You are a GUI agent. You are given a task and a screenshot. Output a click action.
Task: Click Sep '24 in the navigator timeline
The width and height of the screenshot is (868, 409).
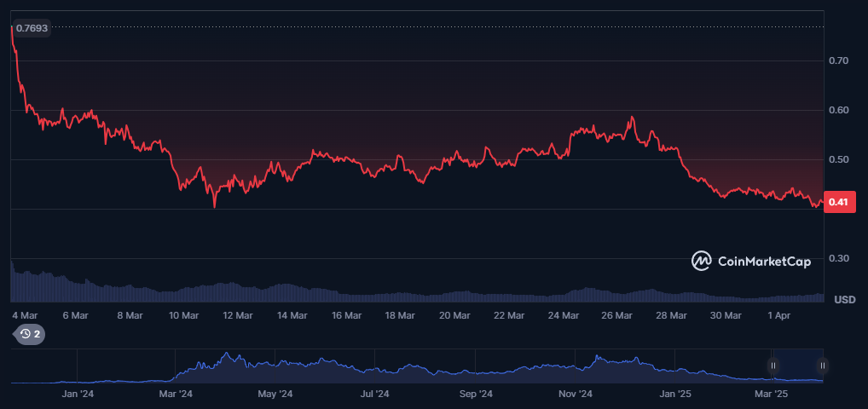click(x=476, y=394)
